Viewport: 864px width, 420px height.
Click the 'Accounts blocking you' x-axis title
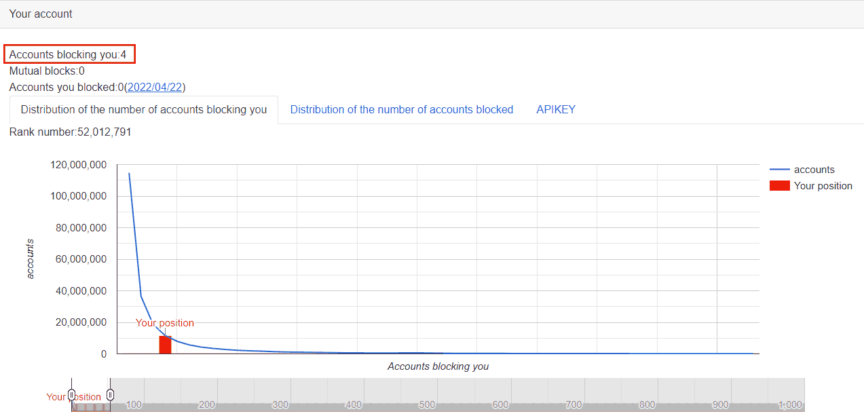coord(438,367)
